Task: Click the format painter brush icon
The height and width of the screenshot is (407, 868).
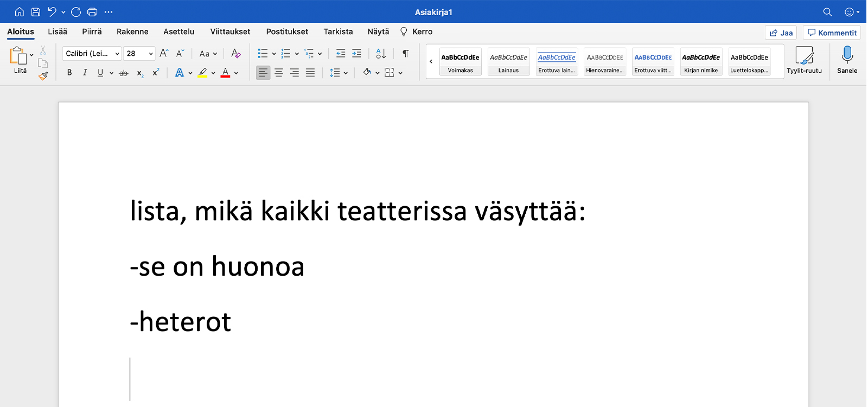Action: [43, 77]
